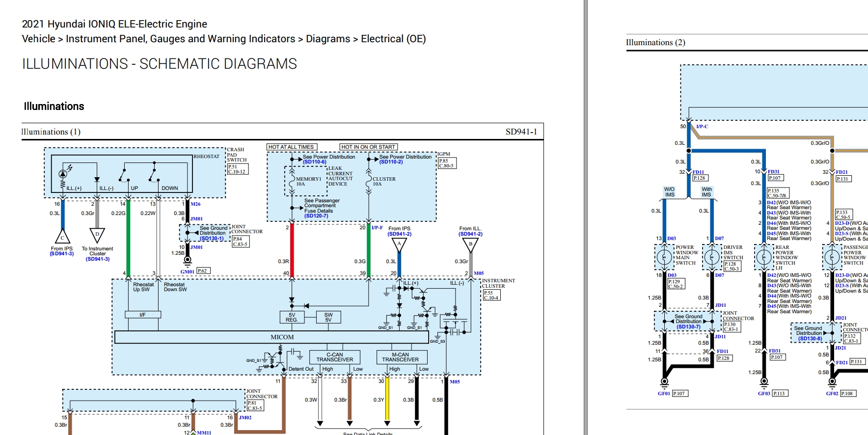Open the SD130-8 ground distribution link
The height and width of the screenshot is (435, 868).
810,339
